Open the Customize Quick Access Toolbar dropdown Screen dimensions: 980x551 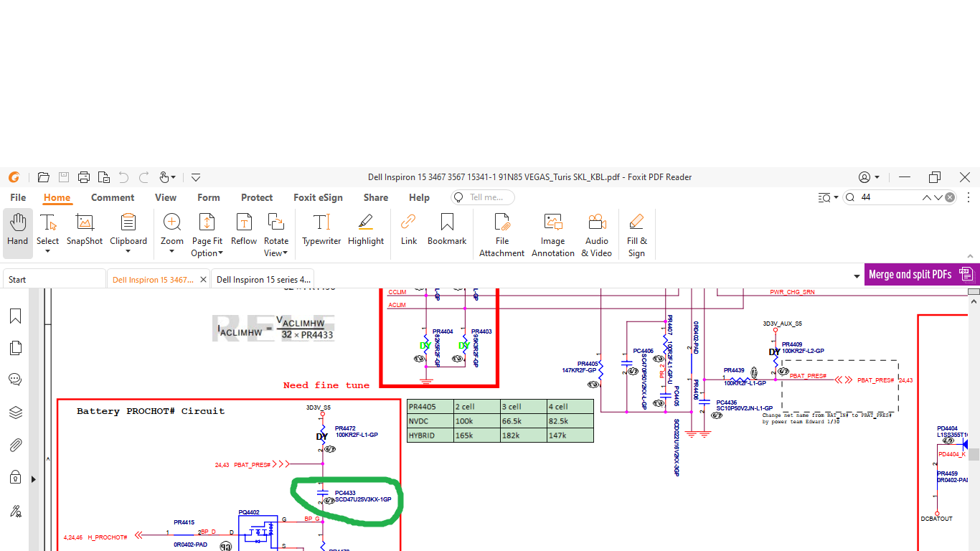coord(195,177)
